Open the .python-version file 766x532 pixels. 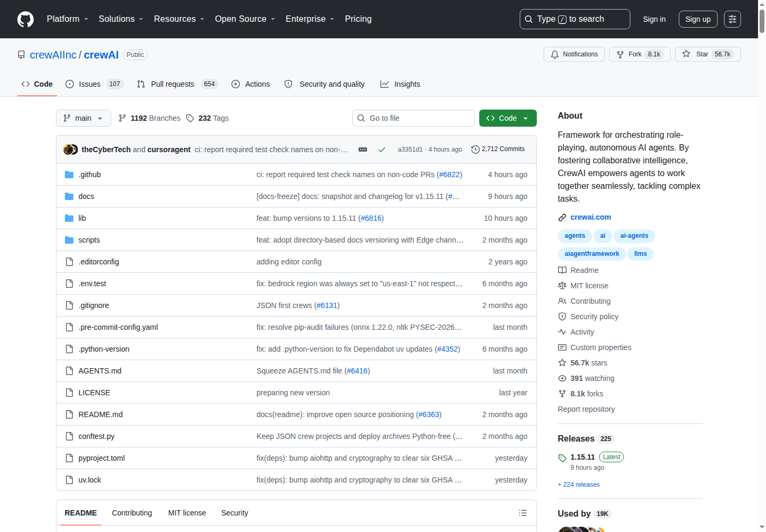104,349
